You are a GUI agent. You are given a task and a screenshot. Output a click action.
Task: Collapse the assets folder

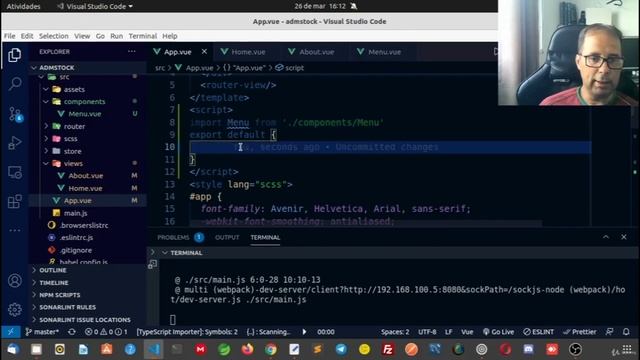tap(46, 89)
